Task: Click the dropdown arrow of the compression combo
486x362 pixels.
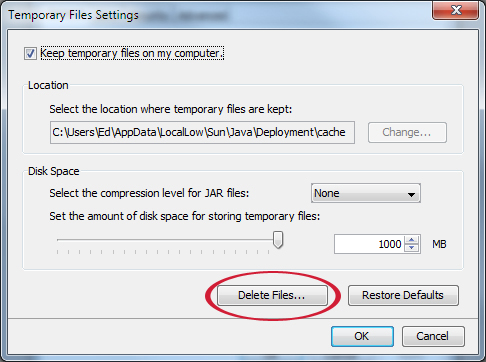Action: click(411, 194)
